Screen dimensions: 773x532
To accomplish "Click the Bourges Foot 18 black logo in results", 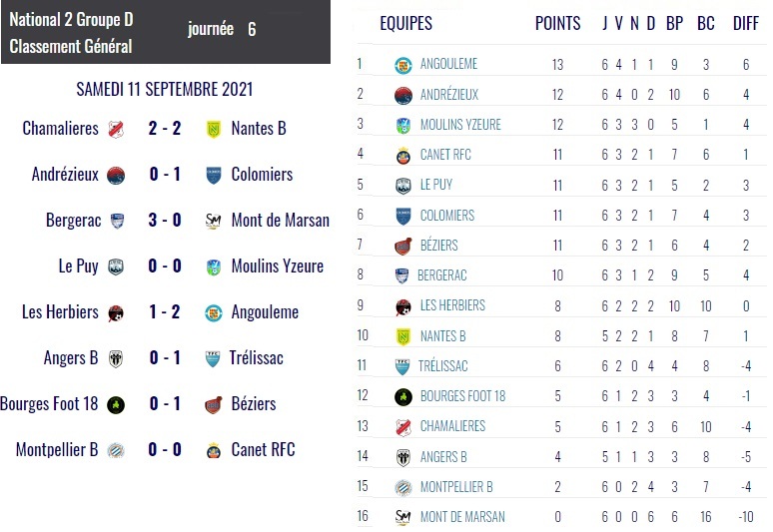I will click(x=116, y=404).
